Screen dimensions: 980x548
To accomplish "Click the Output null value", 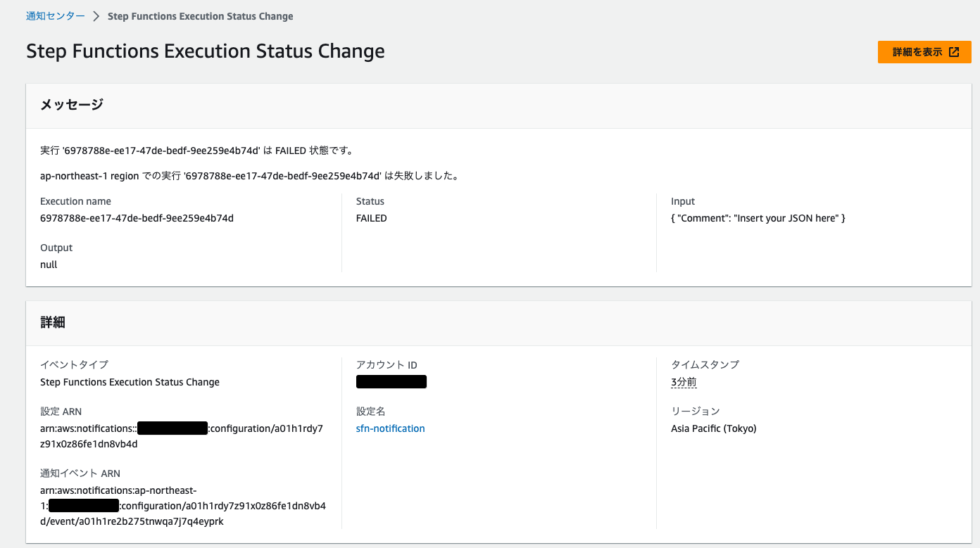I will [x=47, y=264].
